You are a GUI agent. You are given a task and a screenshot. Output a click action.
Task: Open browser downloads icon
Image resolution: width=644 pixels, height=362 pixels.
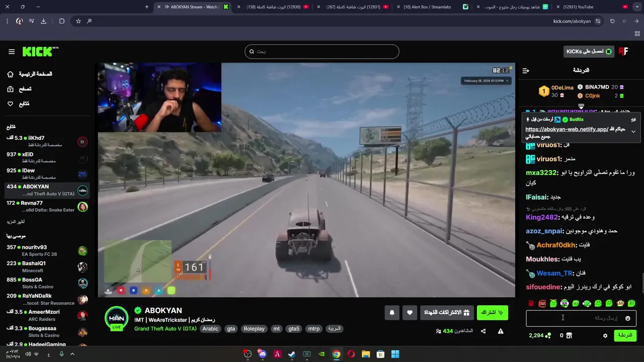(x=43, y=21)
